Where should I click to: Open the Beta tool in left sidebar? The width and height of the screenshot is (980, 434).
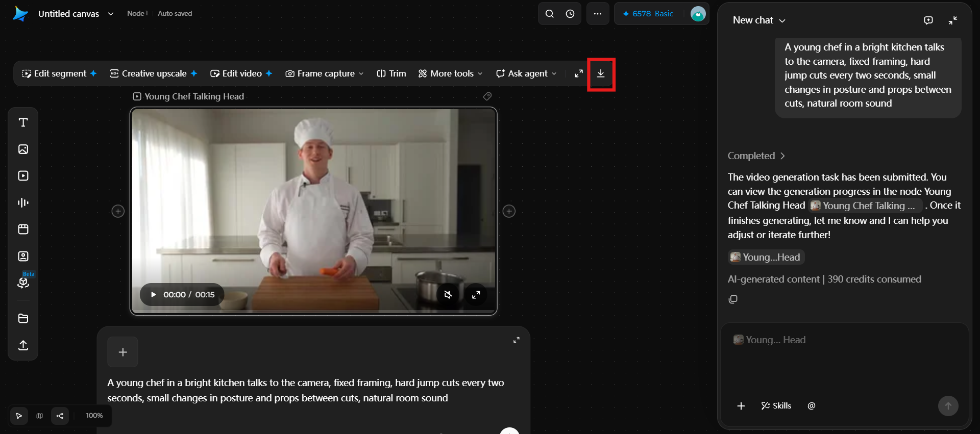click(x=23, y=282)
